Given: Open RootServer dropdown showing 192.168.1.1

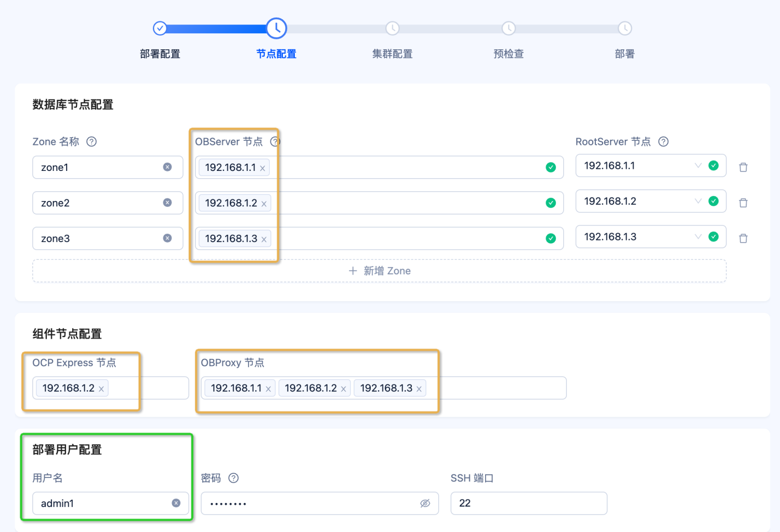Looking at the screenshot, I should pyautogui.click(x=651, y=166).
